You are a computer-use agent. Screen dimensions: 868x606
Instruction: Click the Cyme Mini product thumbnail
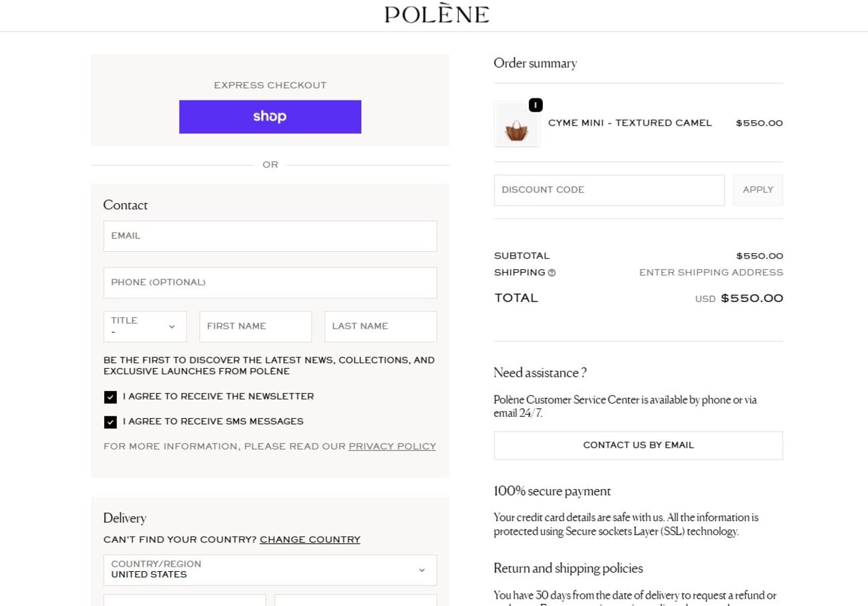click(517, 124)
